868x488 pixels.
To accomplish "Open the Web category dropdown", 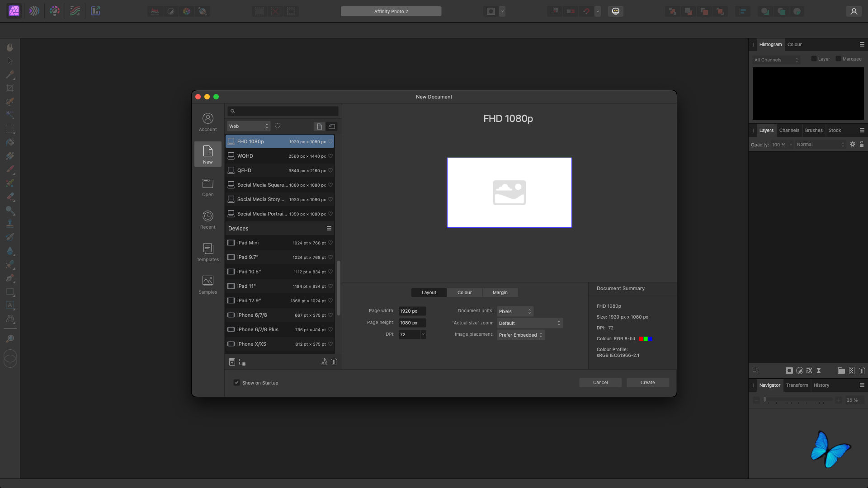I will (248, 127).
